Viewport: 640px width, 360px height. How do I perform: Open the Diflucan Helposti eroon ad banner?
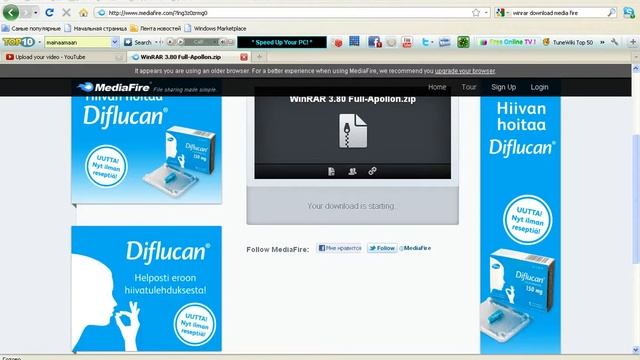147,289
